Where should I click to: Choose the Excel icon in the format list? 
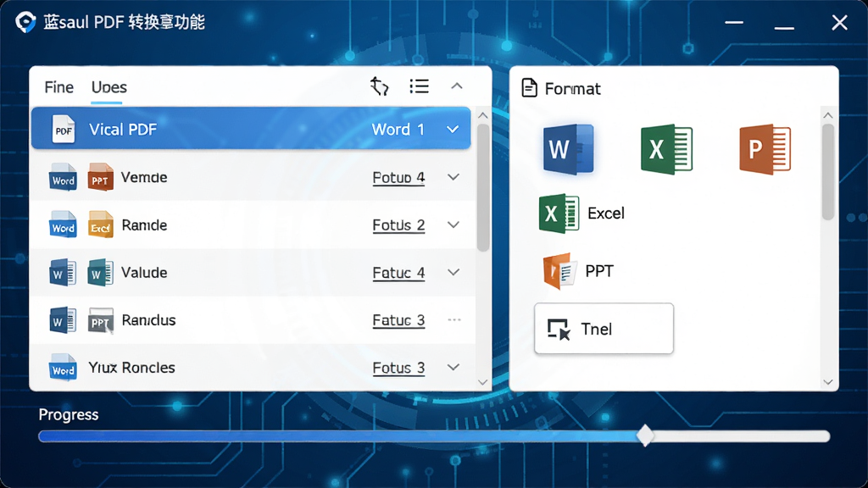point(559,213)
